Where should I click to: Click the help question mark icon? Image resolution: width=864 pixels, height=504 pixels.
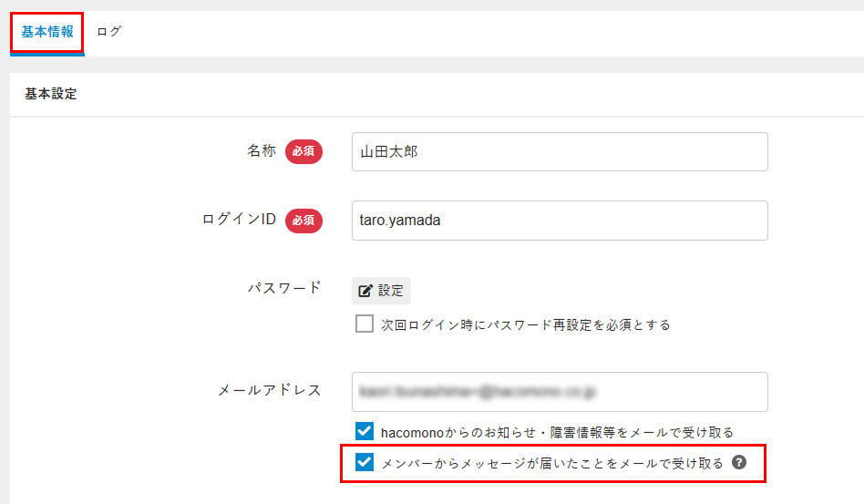point(740,463)
